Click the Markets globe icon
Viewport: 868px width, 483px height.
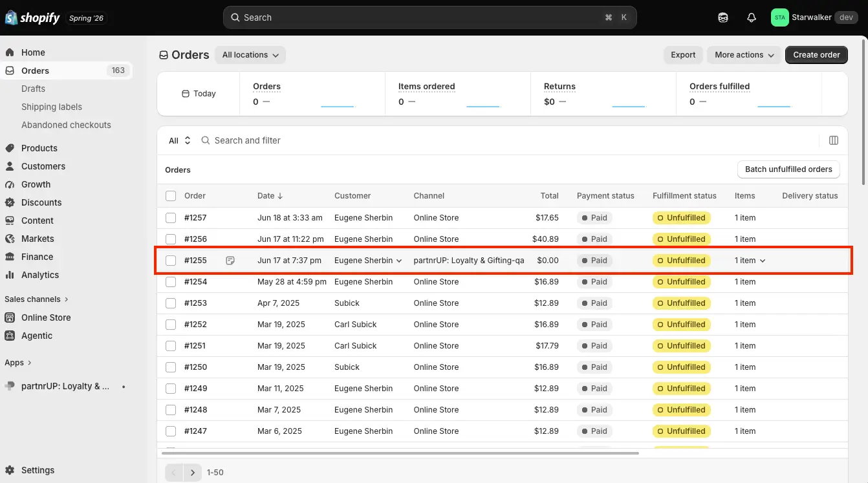tap(10, 239)
